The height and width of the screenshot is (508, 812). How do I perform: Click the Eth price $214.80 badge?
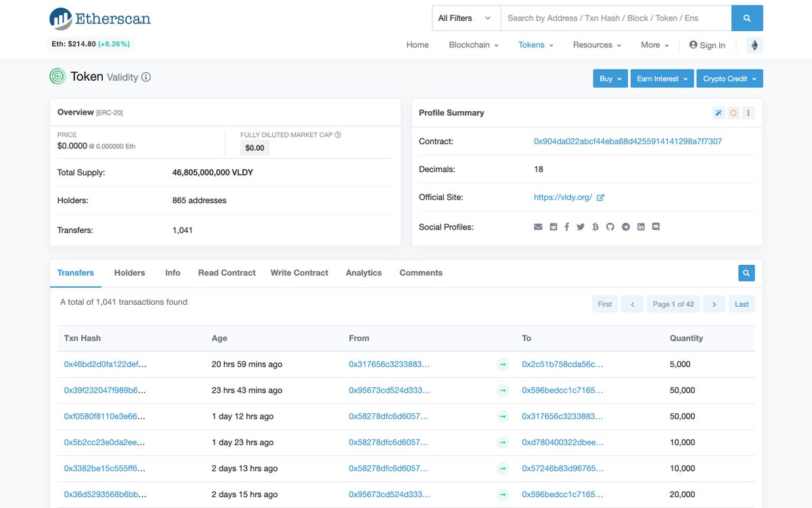pyautogui.click(x=91, y=44)
